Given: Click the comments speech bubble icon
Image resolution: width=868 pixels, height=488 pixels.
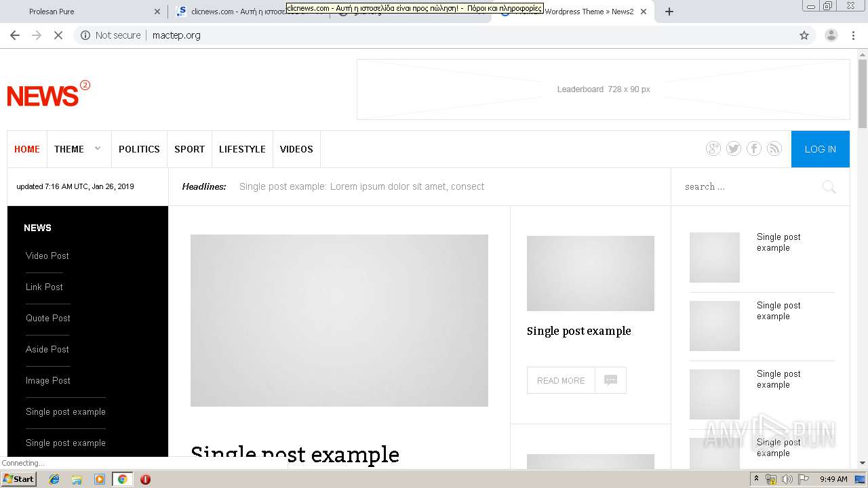Looking at the screenshot, I should [x=610, y=380].
